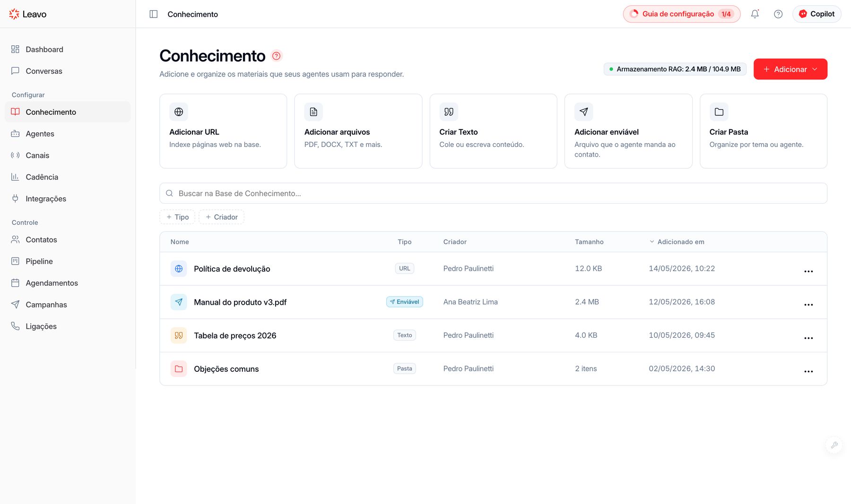851x504 pixels.
Task: Click the help icon beside Conhecimento title
Action: click(x=277, y=56)
